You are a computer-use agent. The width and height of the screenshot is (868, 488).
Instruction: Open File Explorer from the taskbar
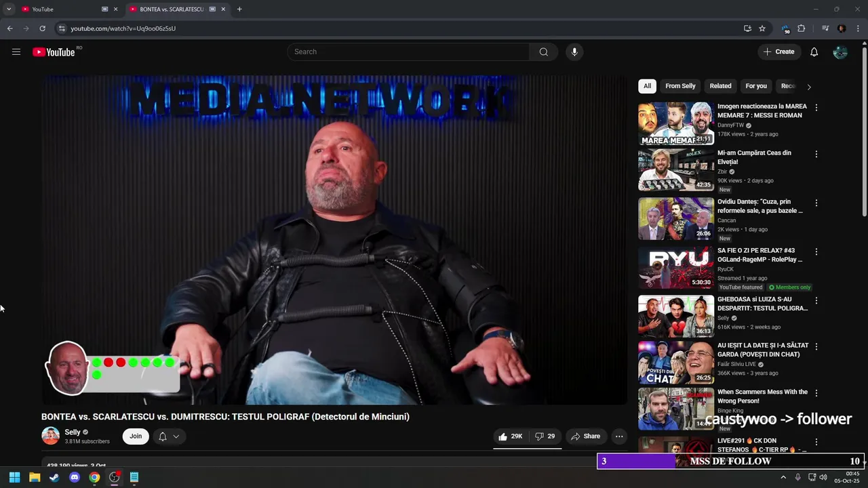click(x=35, y=477)
